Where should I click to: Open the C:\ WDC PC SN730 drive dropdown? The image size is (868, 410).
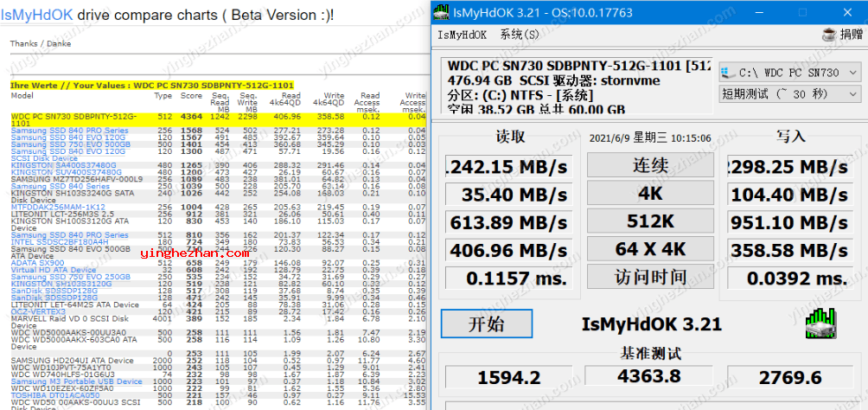790,73
